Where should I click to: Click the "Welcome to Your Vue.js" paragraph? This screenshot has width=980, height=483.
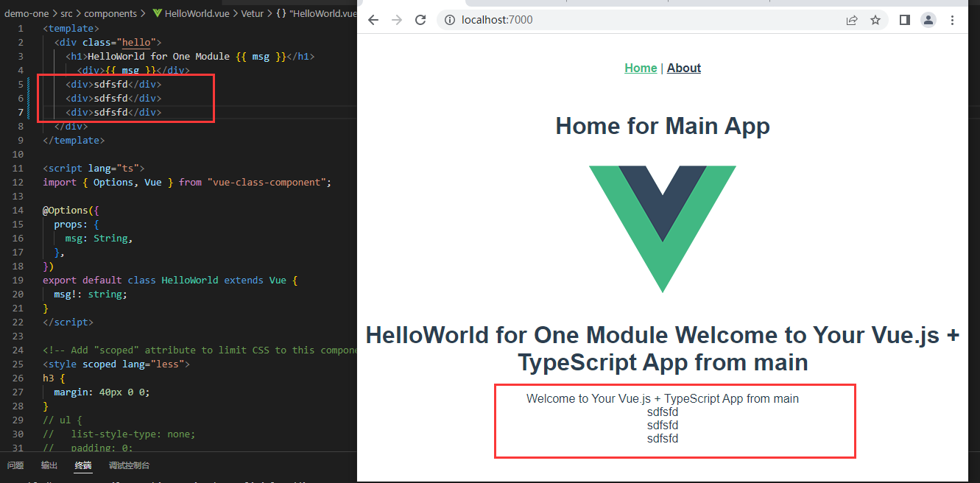pyautogui.click(x=663, y=398)
